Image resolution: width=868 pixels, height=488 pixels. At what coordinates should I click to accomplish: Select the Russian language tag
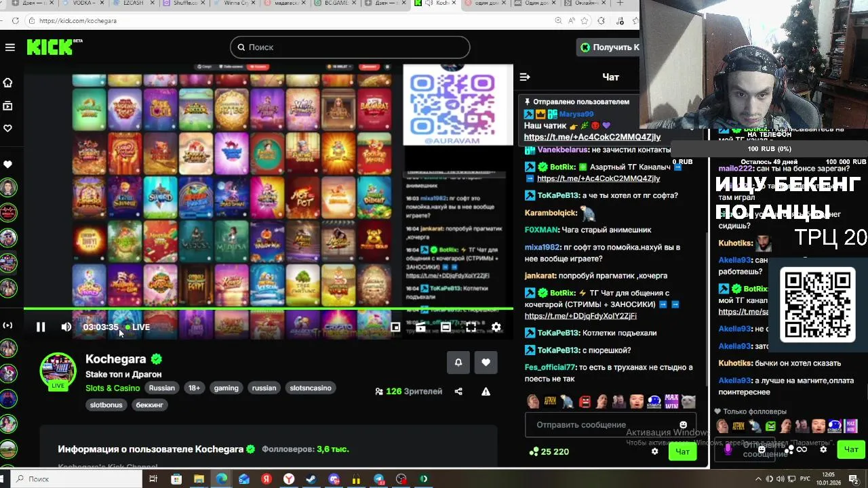[x=162, y=388]
